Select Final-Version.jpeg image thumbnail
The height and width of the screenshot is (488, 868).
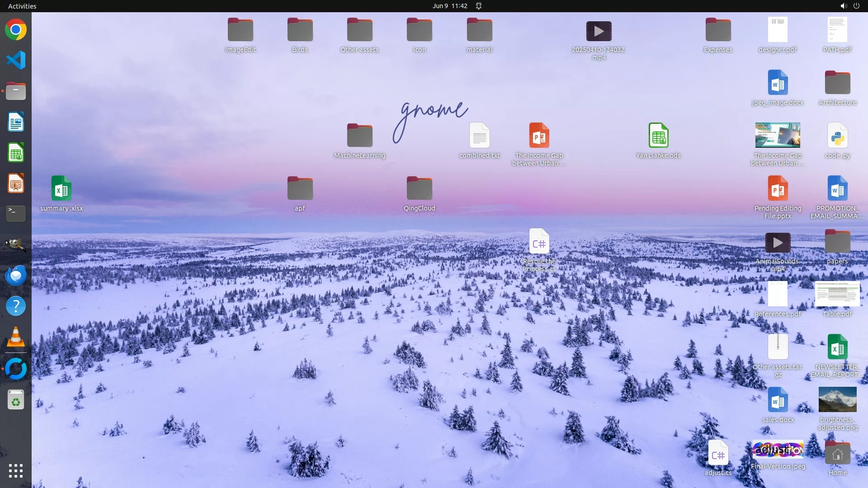click(x=778, y=450)
